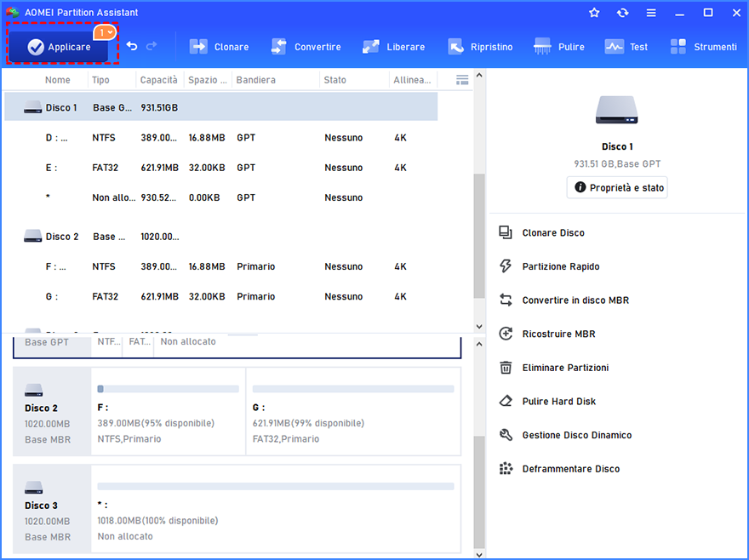
Task: Select Disco 3 unallocated block in disk map
Action: point(276,509)
